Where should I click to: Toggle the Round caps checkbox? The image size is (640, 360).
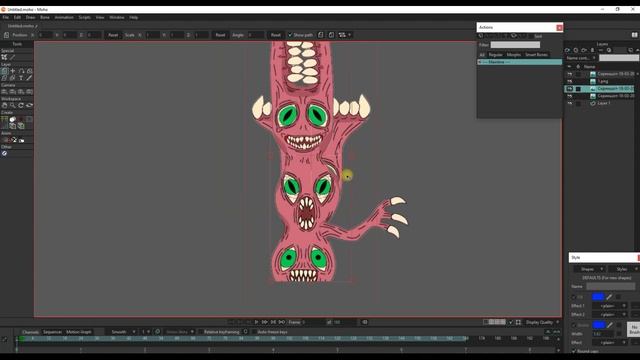click(574, 351)
